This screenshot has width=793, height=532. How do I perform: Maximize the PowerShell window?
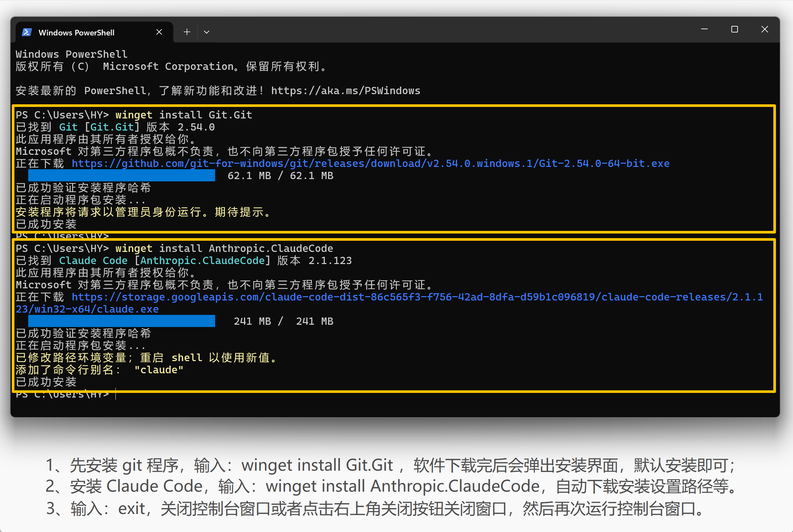(734, 30)
